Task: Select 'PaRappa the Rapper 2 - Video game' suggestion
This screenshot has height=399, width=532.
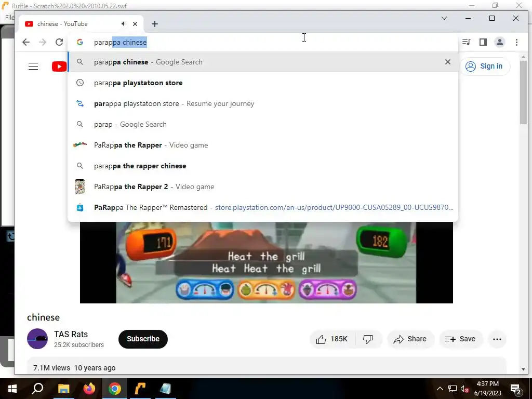Action: tap(263, 187)
